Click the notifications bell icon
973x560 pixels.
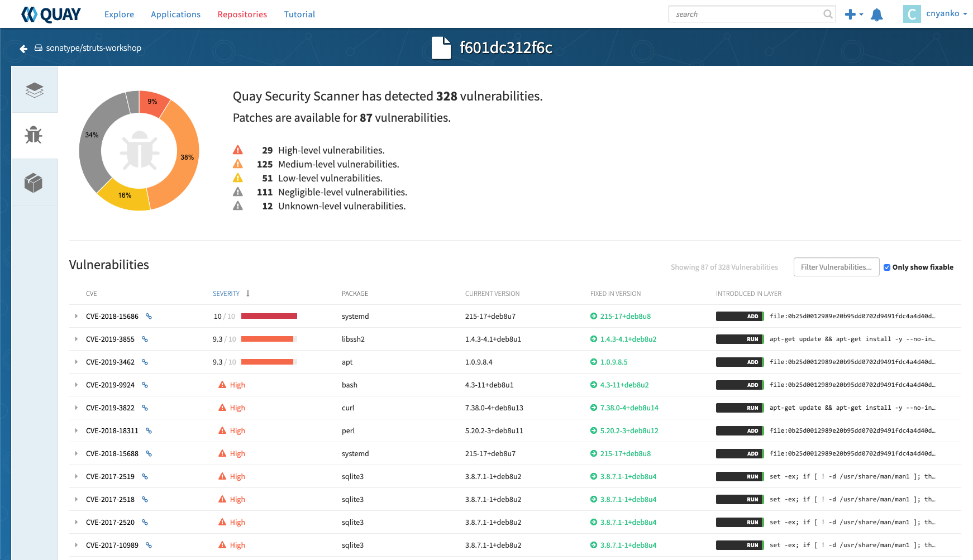point(877,15)
